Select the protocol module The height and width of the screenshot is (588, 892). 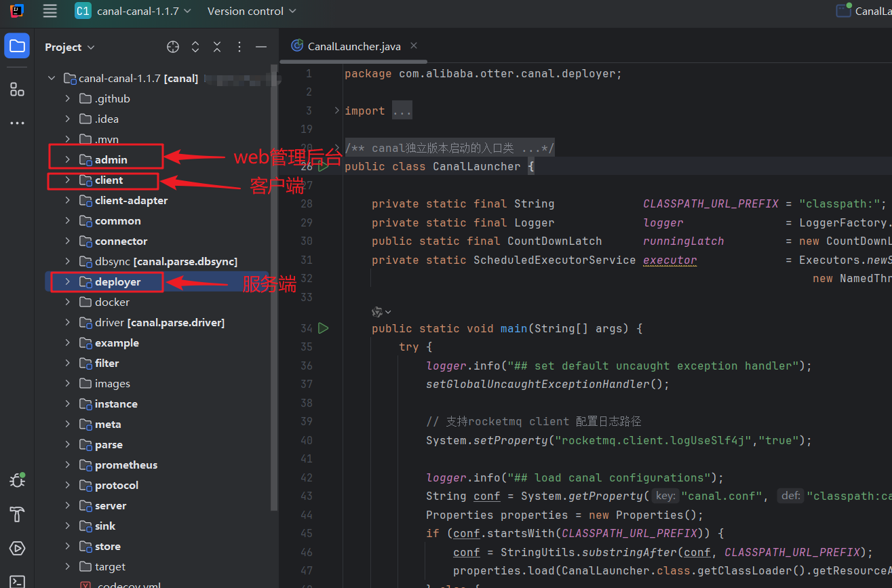pyautogui.click(x=117, y=485)
